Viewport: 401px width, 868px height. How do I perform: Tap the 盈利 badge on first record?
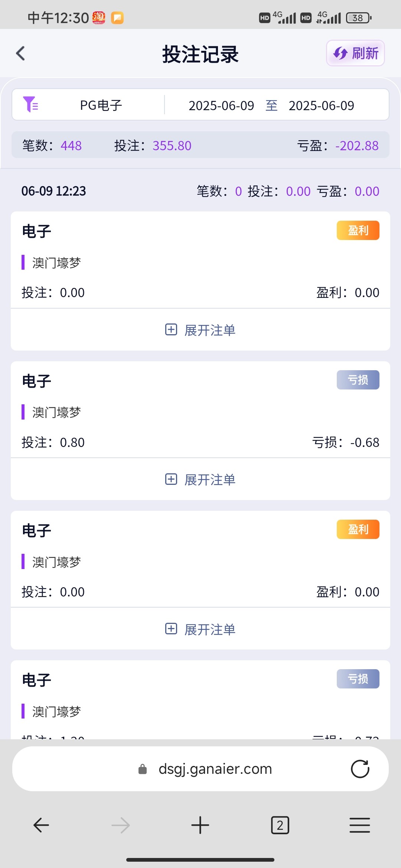pyautogui.click(x=358, y=230)
